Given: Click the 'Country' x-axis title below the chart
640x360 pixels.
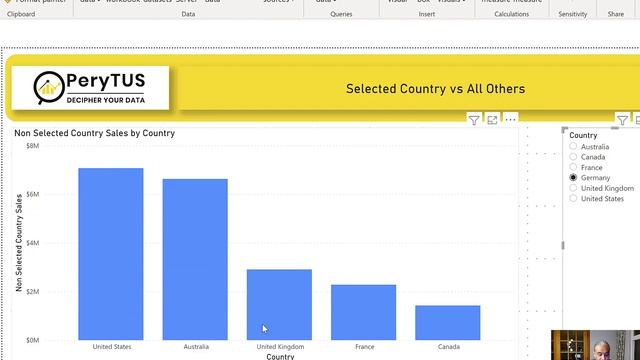Looking at the screenshot, I should click(280, 356).
